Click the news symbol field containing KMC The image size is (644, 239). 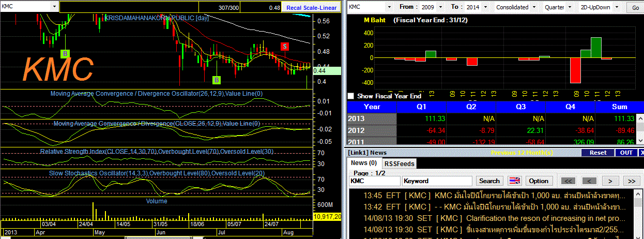[x=374, y=181]
